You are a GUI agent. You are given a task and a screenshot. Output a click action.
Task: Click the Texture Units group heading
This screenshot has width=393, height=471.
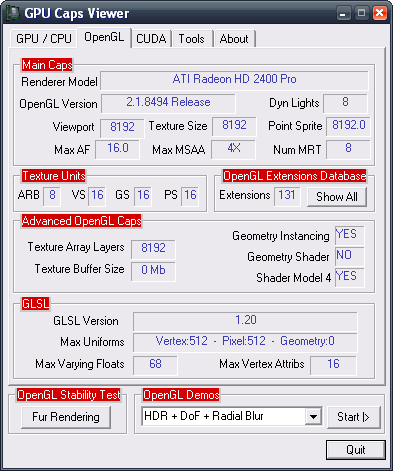[x=54, y=176]
